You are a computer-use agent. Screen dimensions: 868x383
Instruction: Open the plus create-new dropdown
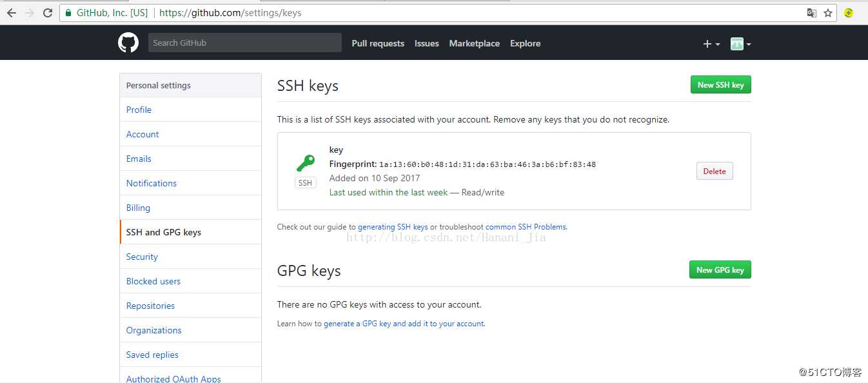click(x=711, y=44)
